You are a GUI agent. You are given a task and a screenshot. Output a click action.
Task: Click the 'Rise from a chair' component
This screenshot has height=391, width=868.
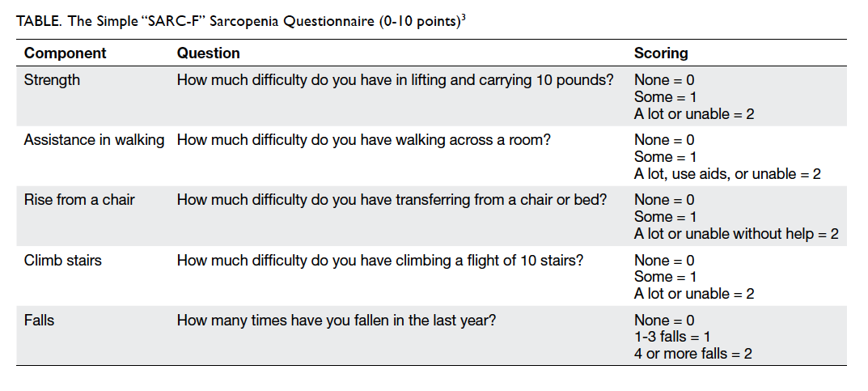click(79, 200)
